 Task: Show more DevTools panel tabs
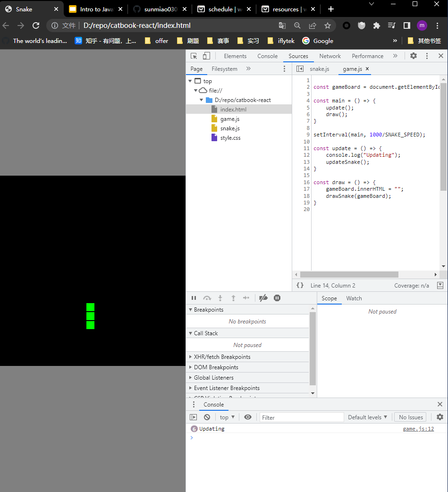(395, 56)
